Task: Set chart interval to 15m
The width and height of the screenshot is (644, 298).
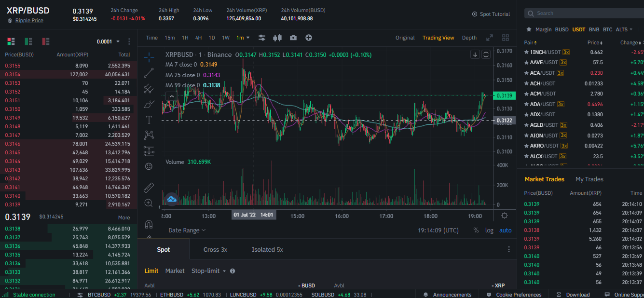Action: pyautogui.click(x=170, y=38)
